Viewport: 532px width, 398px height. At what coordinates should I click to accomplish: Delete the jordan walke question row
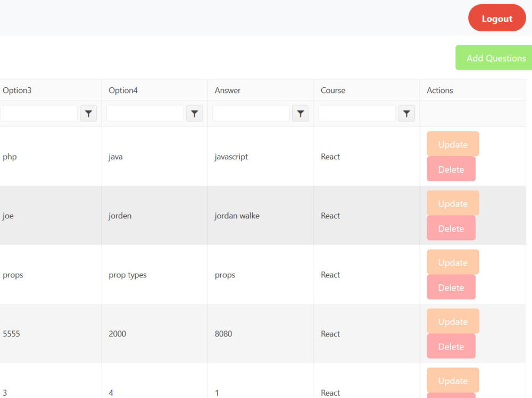click(x=451, y=228)
